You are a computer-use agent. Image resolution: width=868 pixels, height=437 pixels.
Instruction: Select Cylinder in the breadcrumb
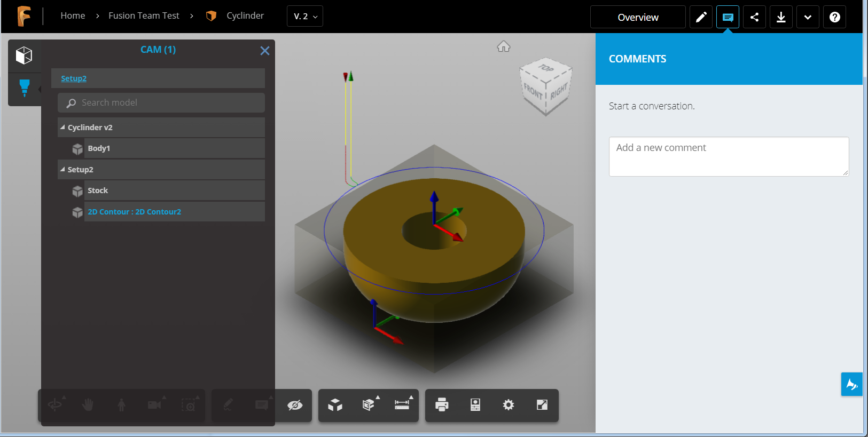tap(245, 16)
